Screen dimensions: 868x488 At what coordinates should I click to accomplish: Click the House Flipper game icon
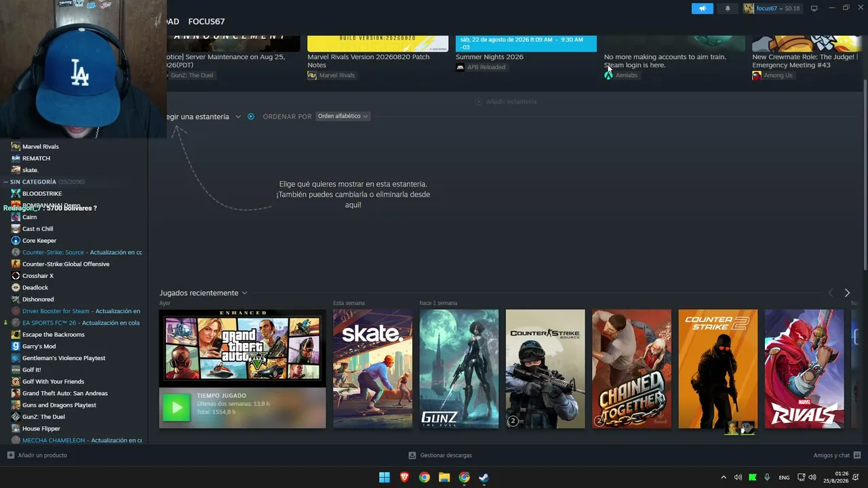(16, 428)
